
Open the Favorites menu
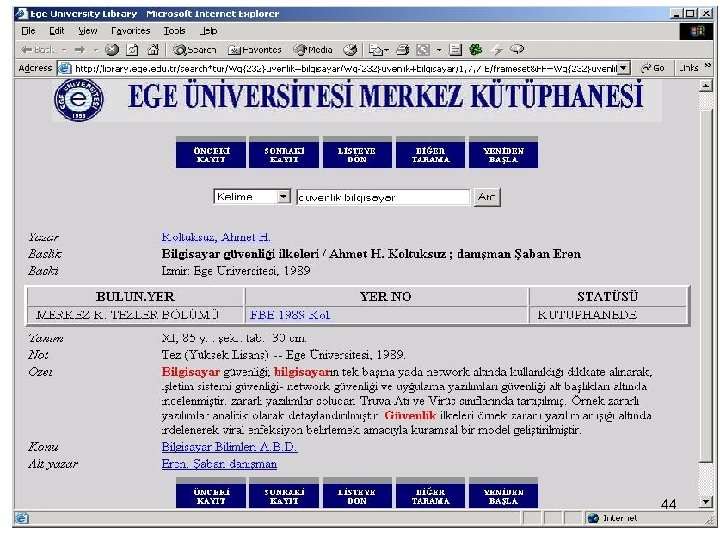[131, 31]
